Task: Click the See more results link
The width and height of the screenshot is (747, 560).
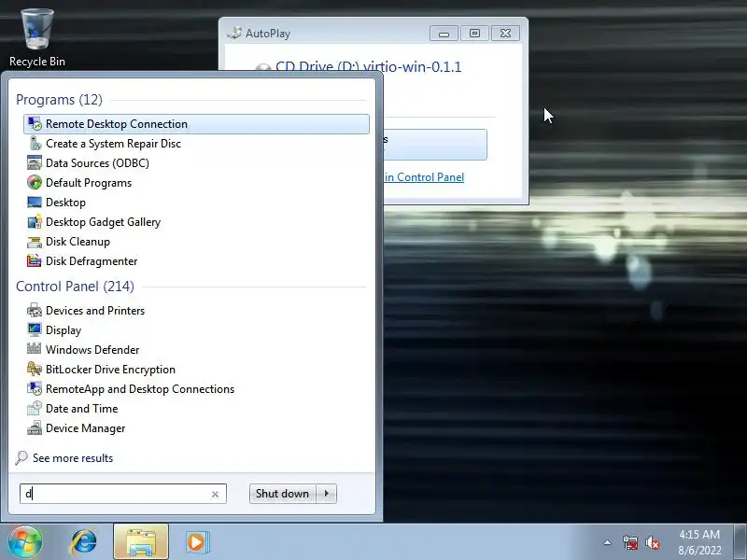Action: pos(73,458)
